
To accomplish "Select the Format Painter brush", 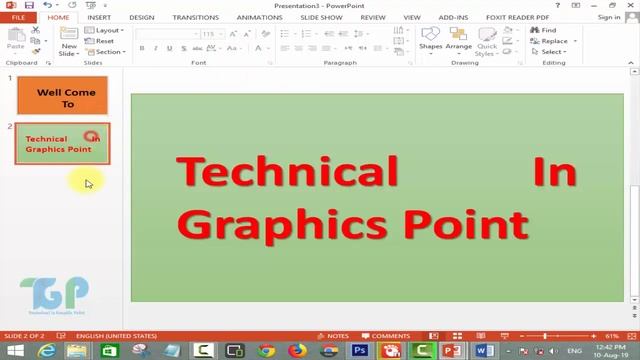I will (36, 51).
